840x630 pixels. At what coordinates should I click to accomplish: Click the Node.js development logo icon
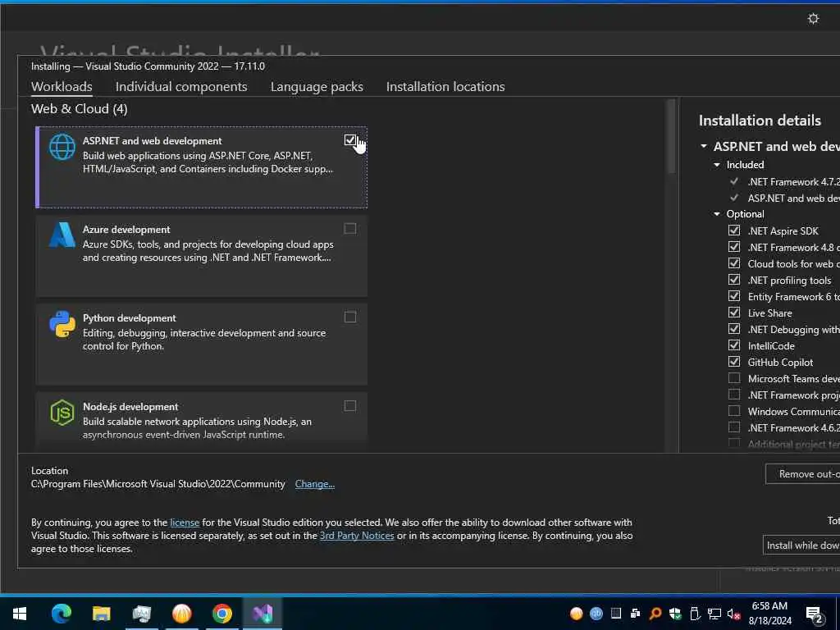pos(62,413)
